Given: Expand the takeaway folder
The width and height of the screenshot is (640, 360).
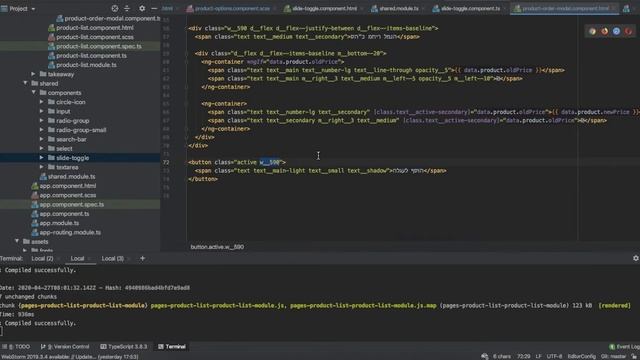Looking at the screenshot, I should pos(33,74).
